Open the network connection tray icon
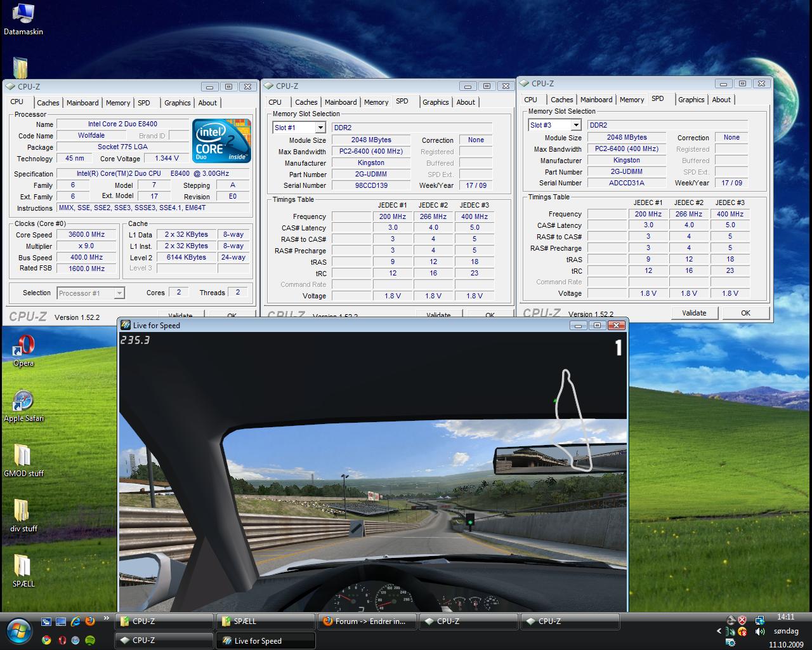 (759, 620)
